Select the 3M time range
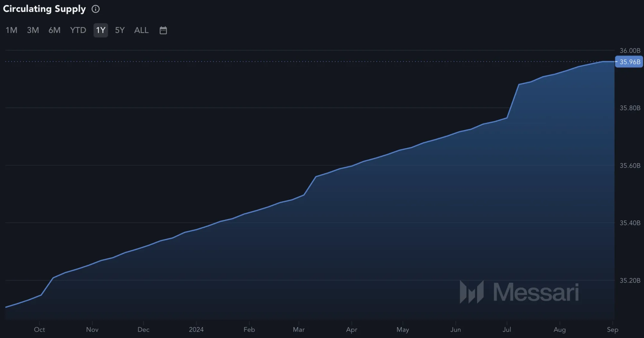 coord(33,30)
